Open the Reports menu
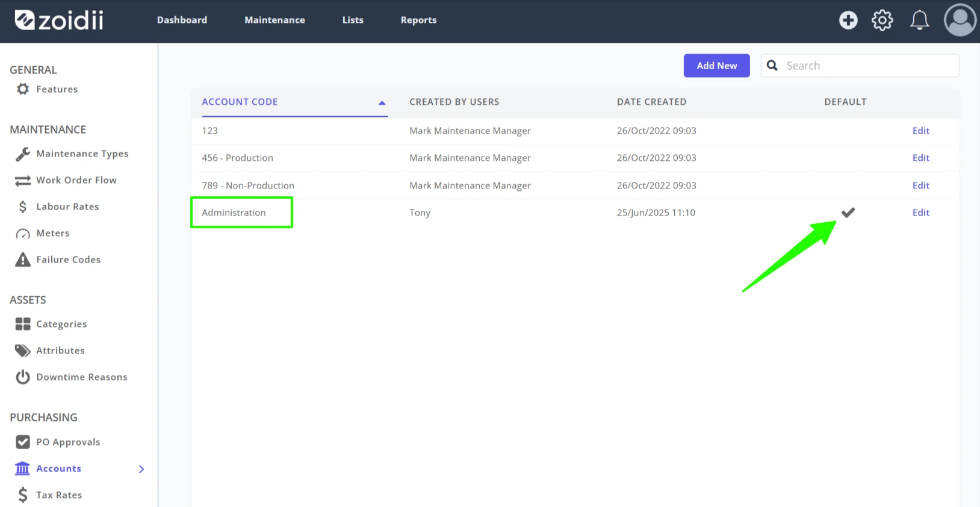 coord(418,20)
